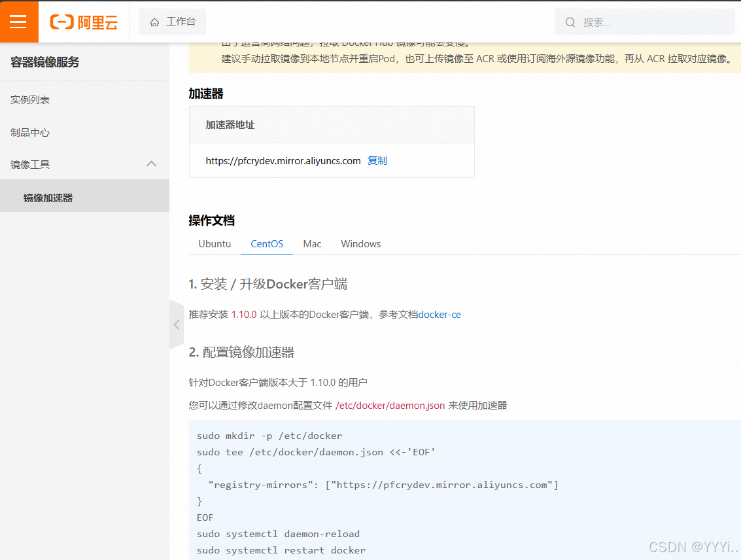Image resolution: width=741 pixels, height=560 pixels.
Task: Open the docker-ce documentation link
Action: point(439,314)
